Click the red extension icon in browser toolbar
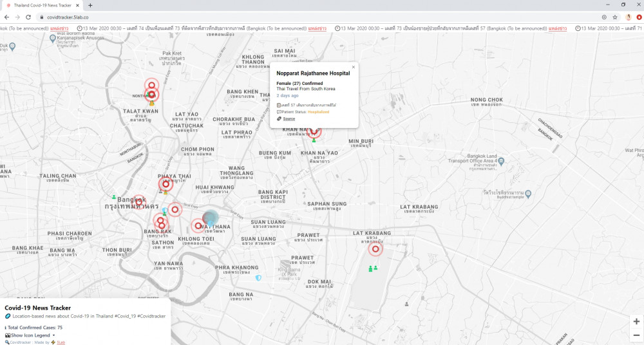This screenshot has width=644, height=345. coord(639,17)
